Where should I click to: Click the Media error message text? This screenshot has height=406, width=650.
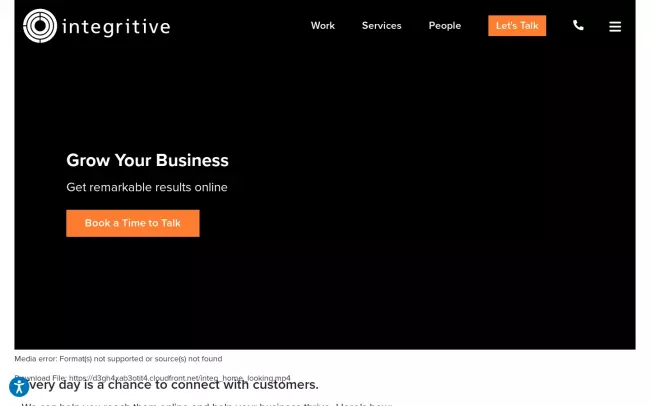[x=118, y=359]
